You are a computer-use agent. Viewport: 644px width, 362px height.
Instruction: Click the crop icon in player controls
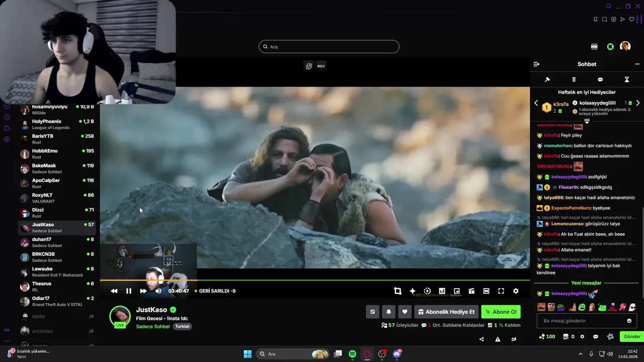pos(397,291)
